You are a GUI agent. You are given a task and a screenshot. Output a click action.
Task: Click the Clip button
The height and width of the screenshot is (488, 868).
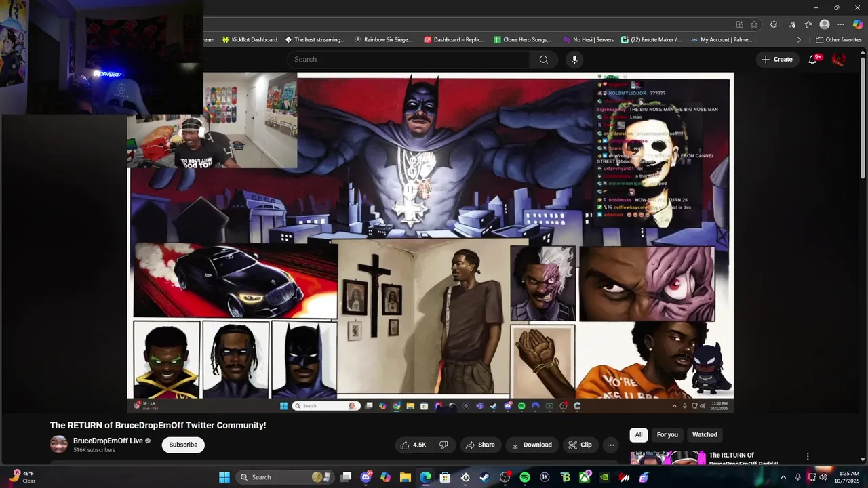(580, 445)
